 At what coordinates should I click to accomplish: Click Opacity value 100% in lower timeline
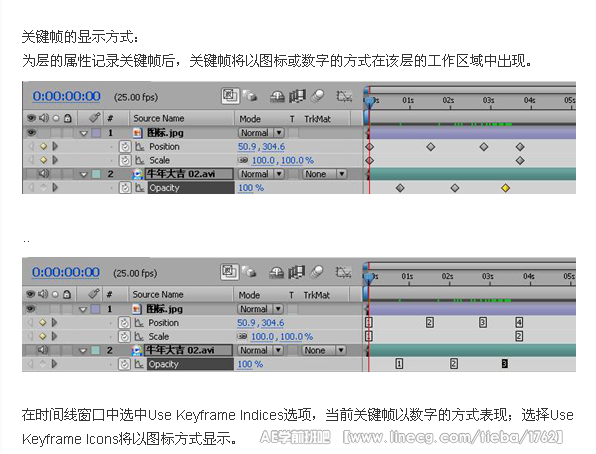click(x=250, y=364)
